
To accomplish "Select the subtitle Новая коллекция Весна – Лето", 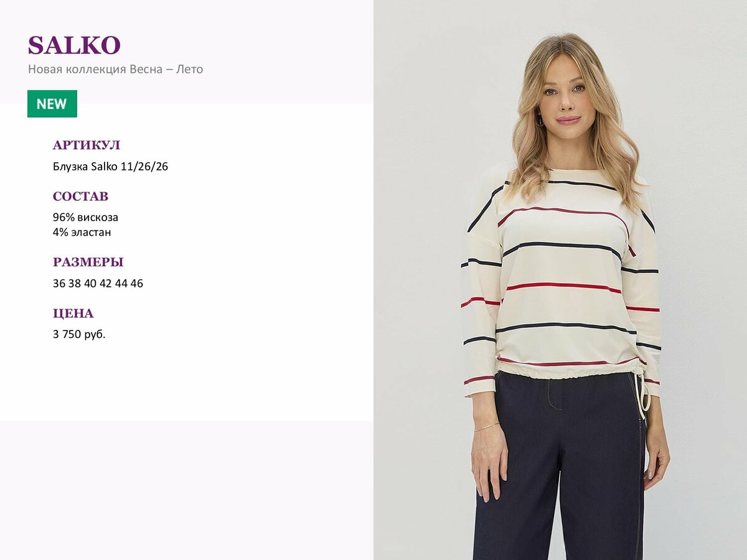I will pos(116,69).
